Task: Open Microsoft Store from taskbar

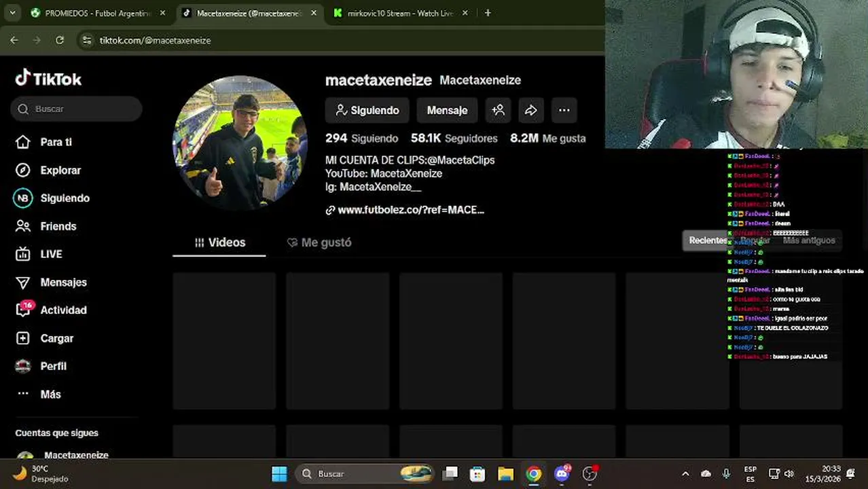Action: coord(477,473)
